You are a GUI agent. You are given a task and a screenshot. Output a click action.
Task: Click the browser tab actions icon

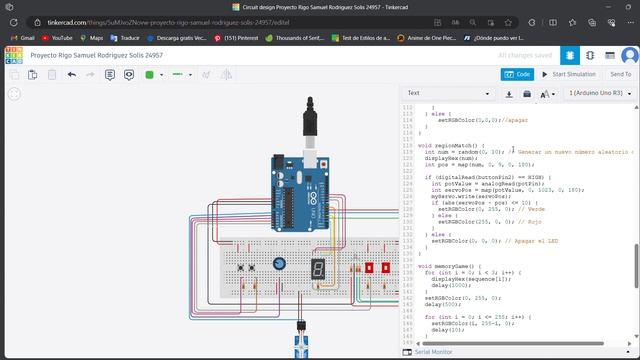[9, 7]
